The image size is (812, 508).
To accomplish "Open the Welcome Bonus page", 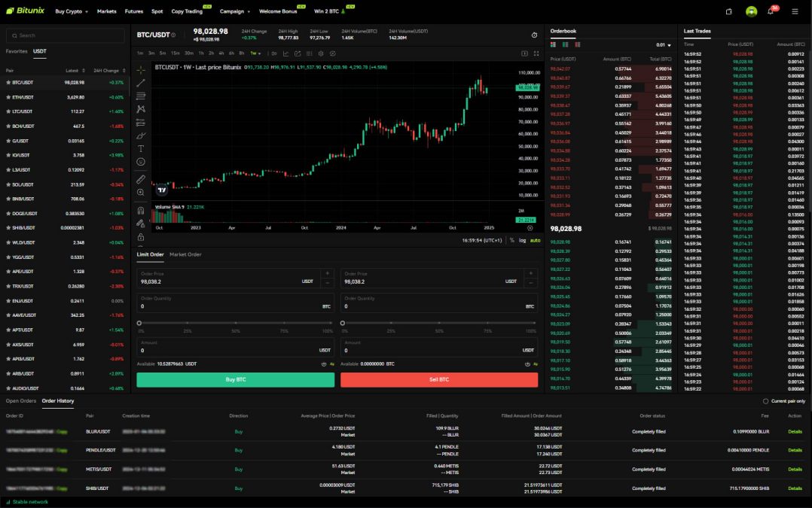I will click(278, 11).
